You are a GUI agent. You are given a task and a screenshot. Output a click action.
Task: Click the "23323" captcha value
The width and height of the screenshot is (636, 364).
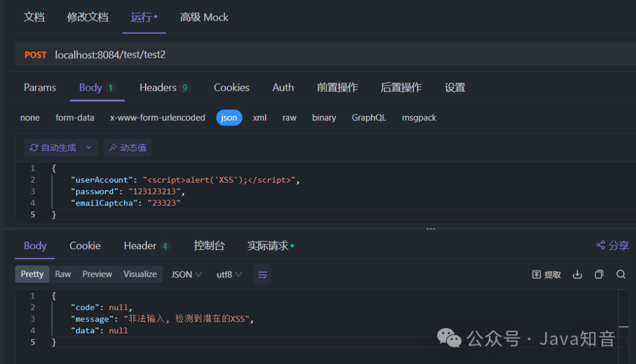point(164,203)
